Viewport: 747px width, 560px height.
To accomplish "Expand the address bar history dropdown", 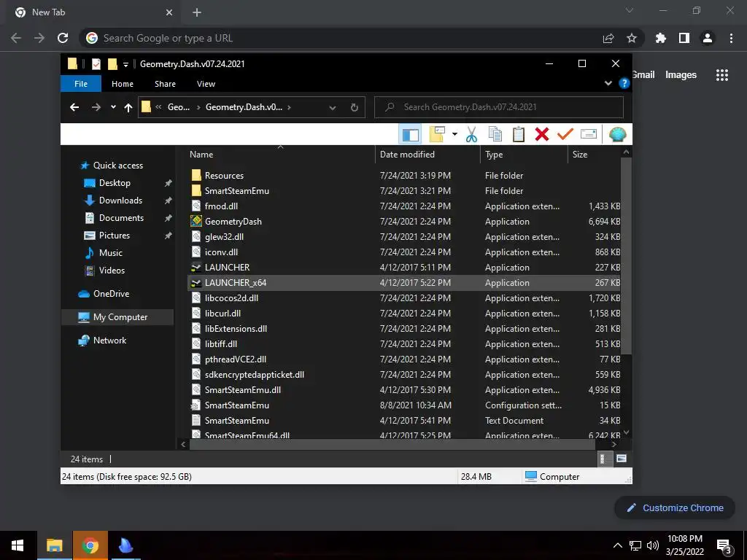I will (333, 108).
